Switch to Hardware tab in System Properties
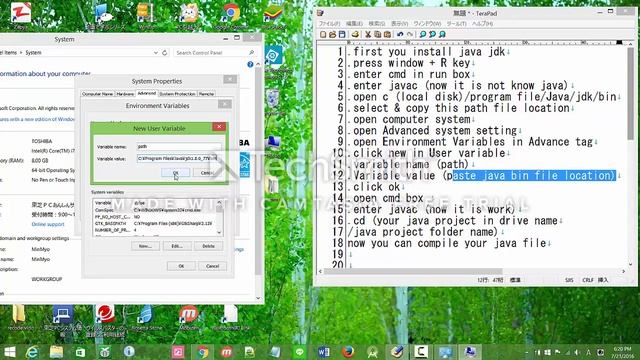 pyautogui.click(x=125, y=94)
